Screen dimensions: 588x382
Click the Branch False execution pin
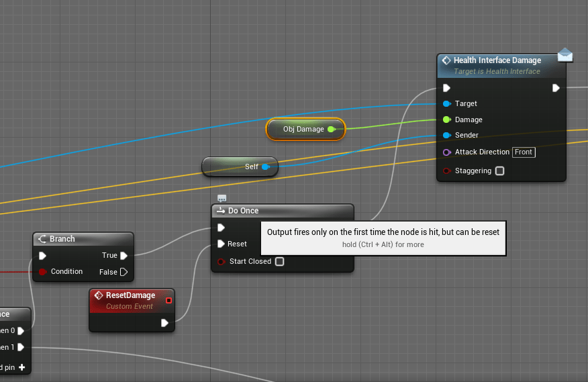(124, 272)
